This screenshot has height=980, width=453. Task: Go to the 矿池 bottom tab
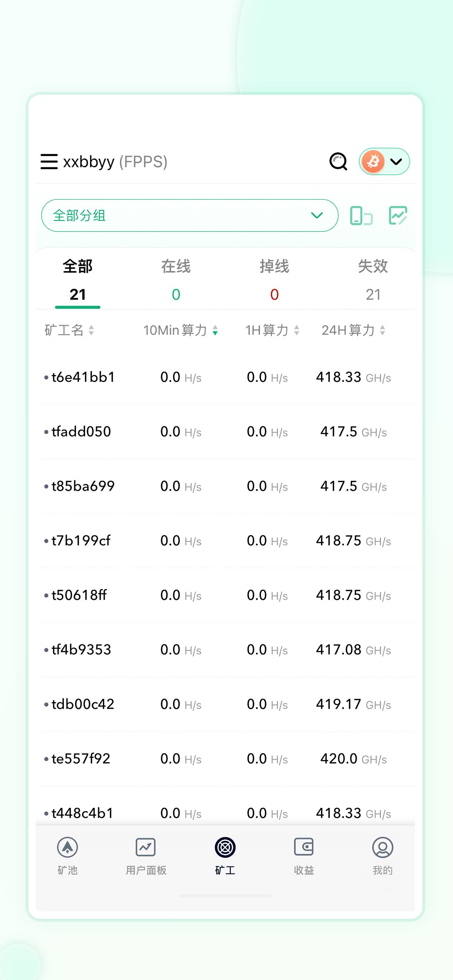tap(67, 856)
